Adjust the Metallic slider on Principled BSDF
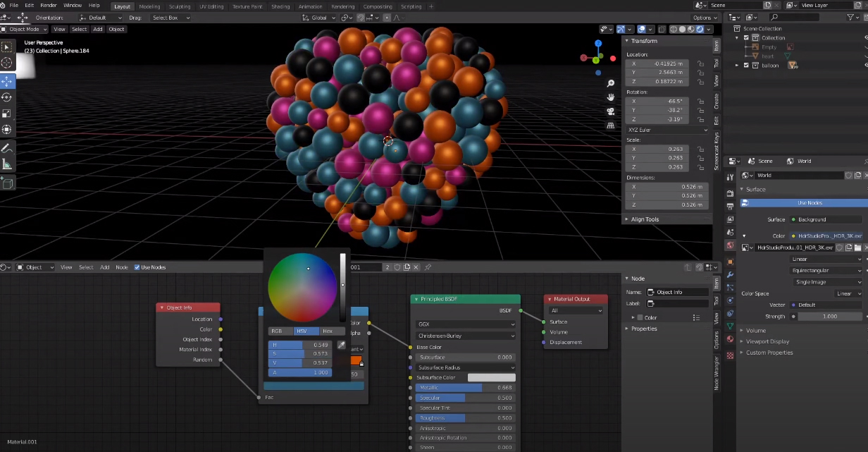 click(465, 388)
